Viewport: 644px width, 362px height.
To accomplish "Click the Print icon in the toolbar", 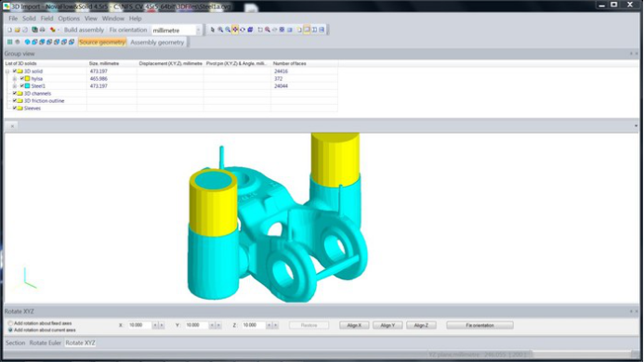I will click(43, 30).
